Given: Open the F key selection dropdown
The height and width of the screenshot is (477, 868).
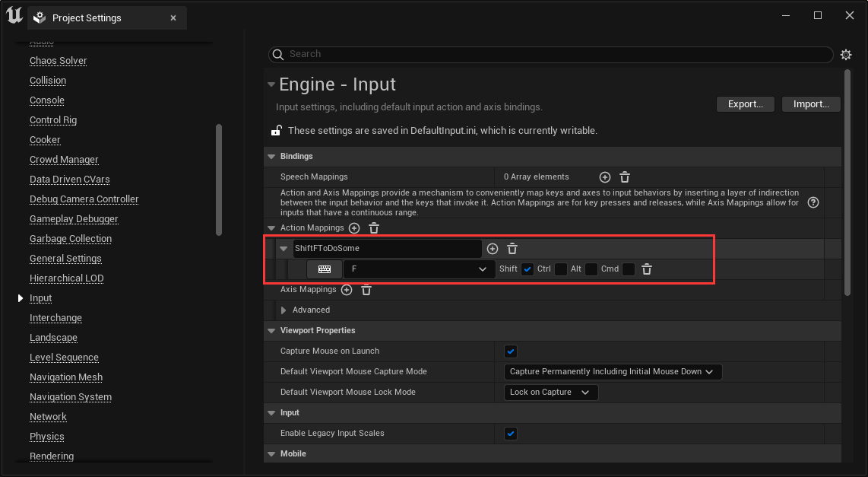Looking at the screenshot, I should point(419,269).
